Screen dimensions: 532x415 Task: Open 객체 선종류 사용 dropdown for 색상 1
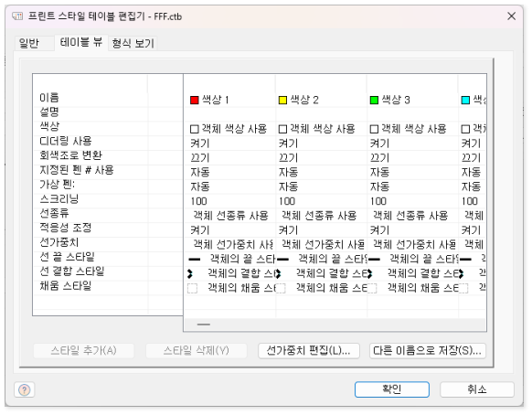(x=230, y=216)
